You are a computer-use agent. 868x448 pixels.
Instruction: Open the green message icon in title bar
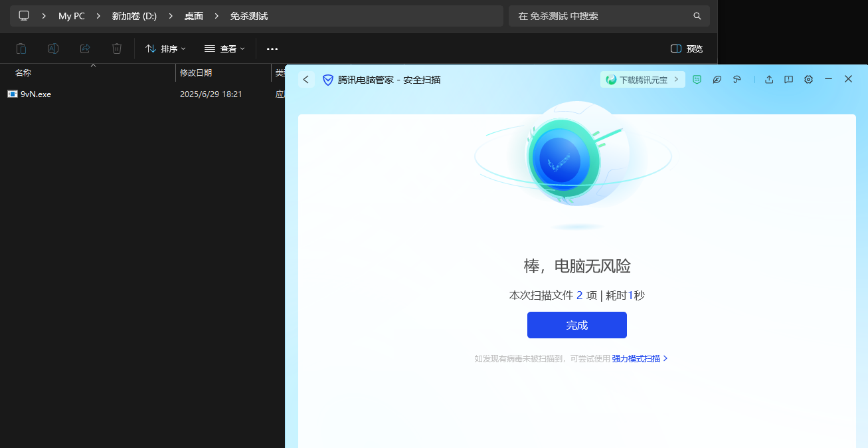697,79
